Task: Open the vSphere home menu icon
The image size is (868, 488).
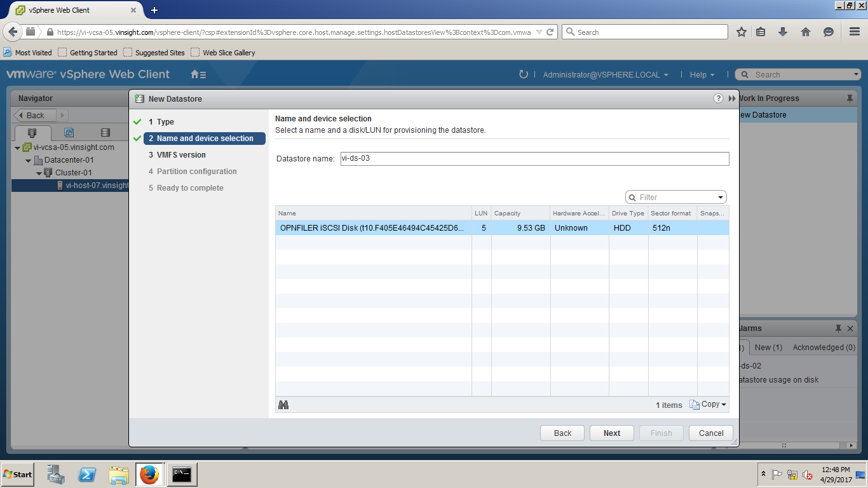Action: pos(198,74)
